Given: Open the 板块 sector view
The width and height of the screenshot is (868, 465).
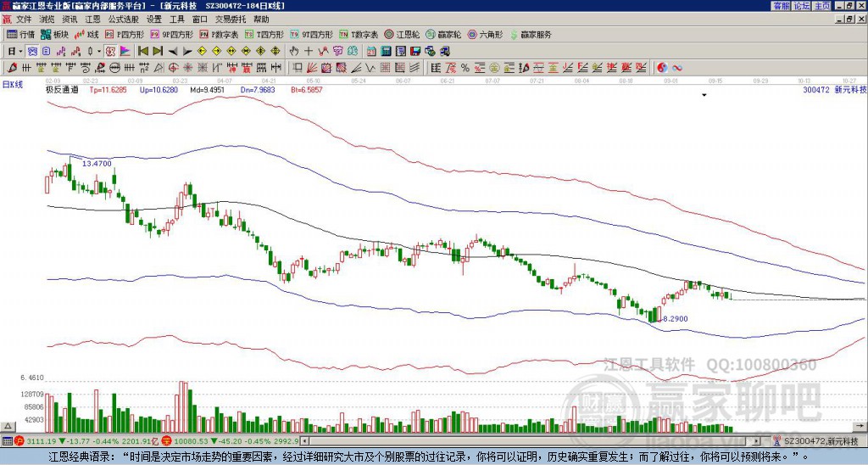Looking at the screenshot, I should click(54, 34).
